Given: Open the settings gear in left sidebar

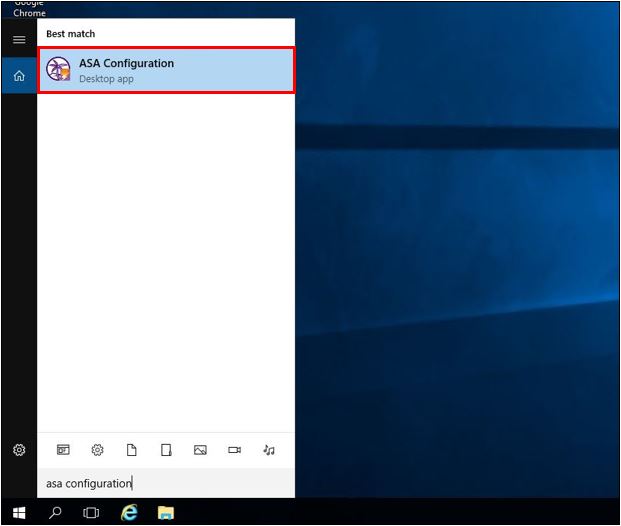Looking at the screenshot, I should 19,450.
